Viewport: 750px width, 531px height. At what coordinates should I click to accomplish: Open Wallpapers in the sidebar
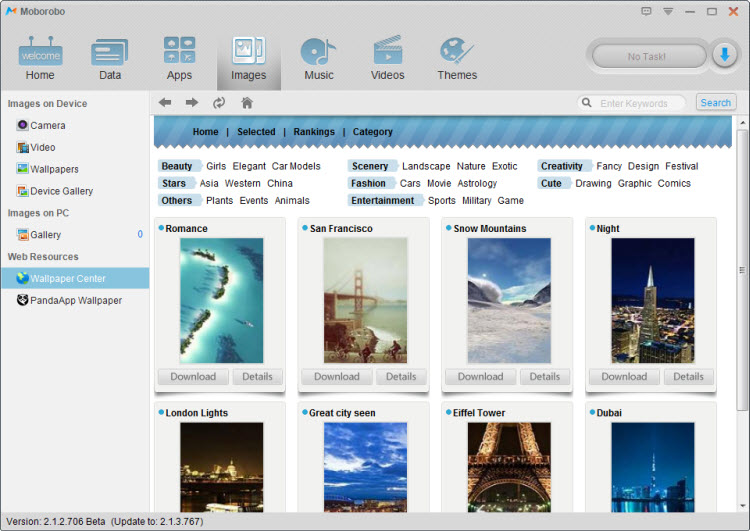pyautogui.click(x=48, y=169)
